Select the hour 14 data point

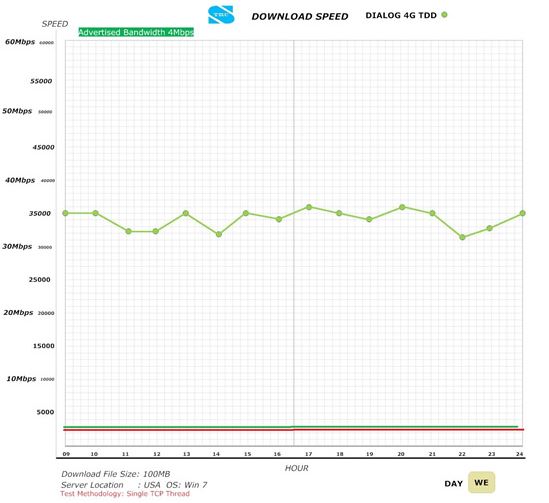218,234
